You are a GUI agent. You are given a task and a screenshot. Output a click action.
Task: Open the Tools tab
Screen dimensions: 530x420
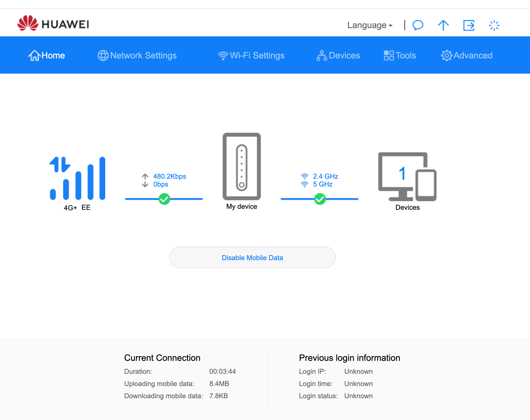400,55
